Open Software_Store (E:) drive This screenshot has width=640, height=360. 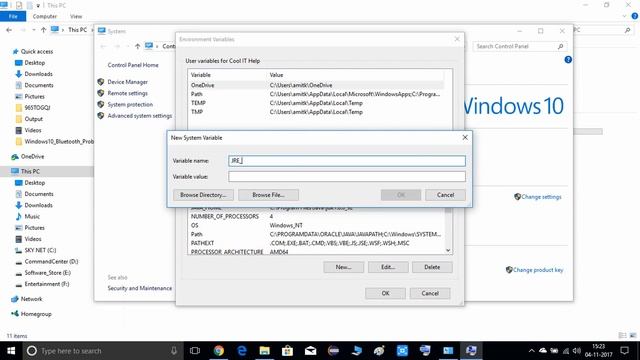(x=47, y=273)
